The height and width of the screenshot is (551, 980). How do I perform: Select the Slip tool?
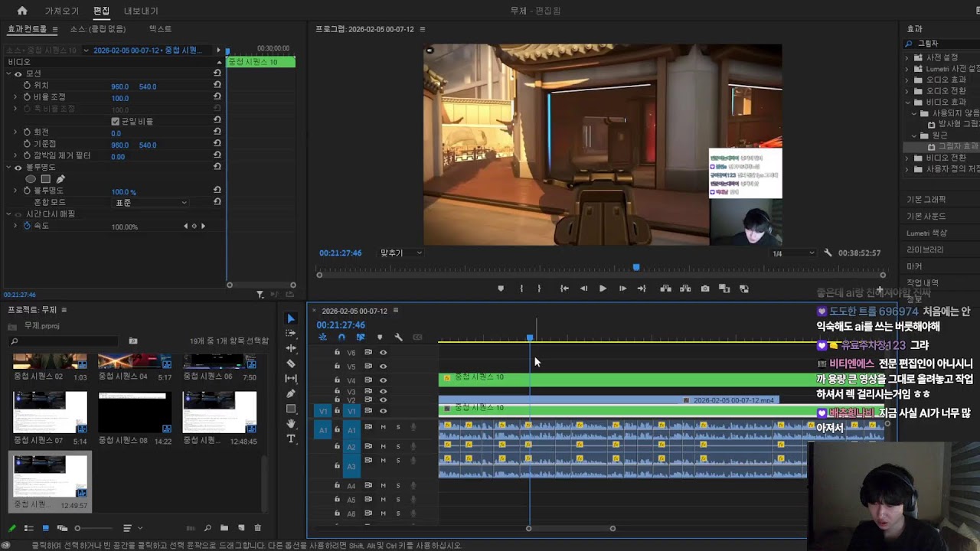point(291,378)
